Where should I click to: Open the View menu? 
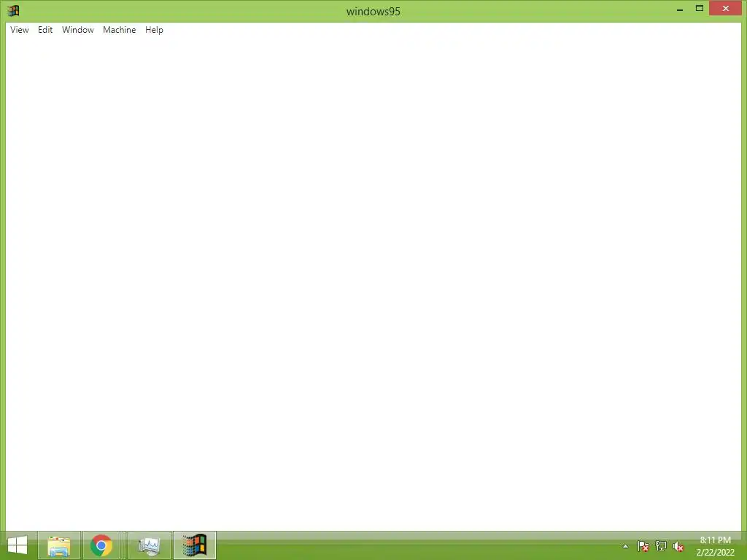click(20, 29)
